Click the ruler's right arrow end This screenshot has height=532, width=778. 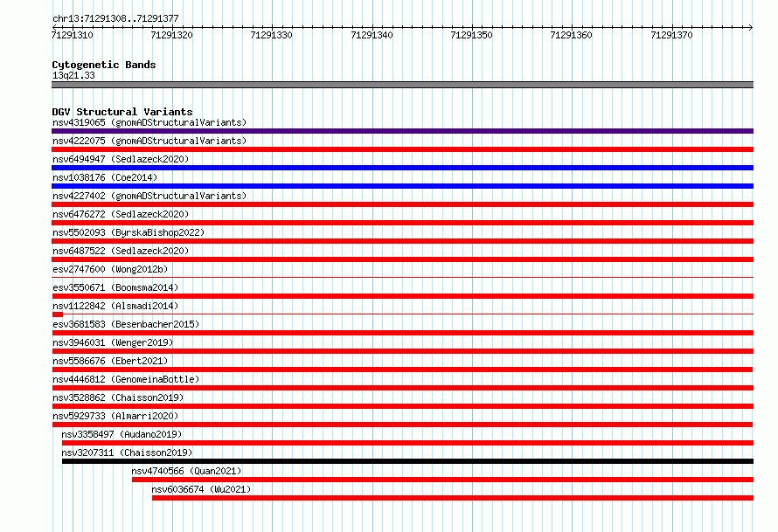pyautogui.click(x=751, y=27)
